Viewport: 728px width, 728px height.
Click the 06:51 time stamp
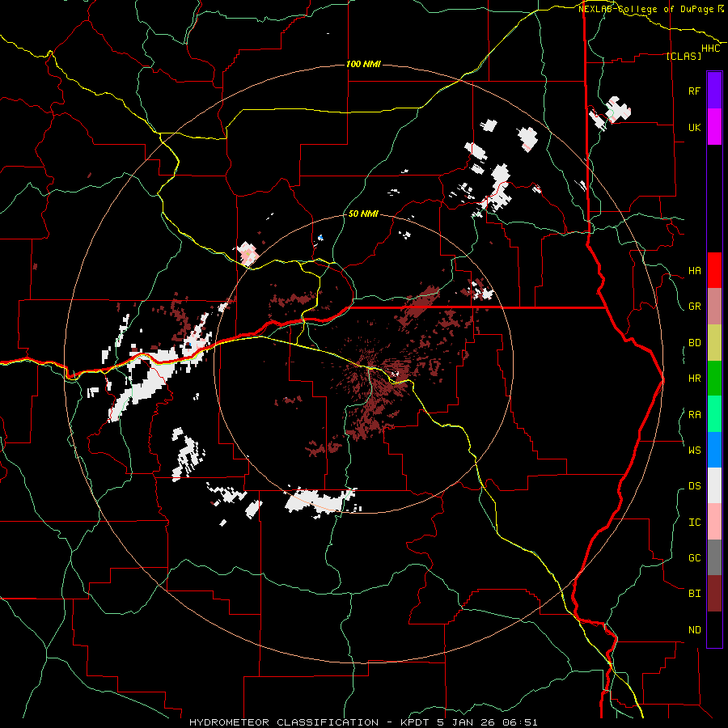tap(519, 722)
